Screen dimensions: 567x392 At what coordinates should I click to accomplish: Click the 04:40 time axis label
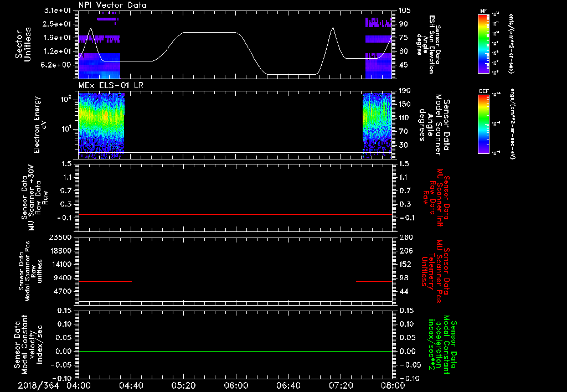(131, 385)
